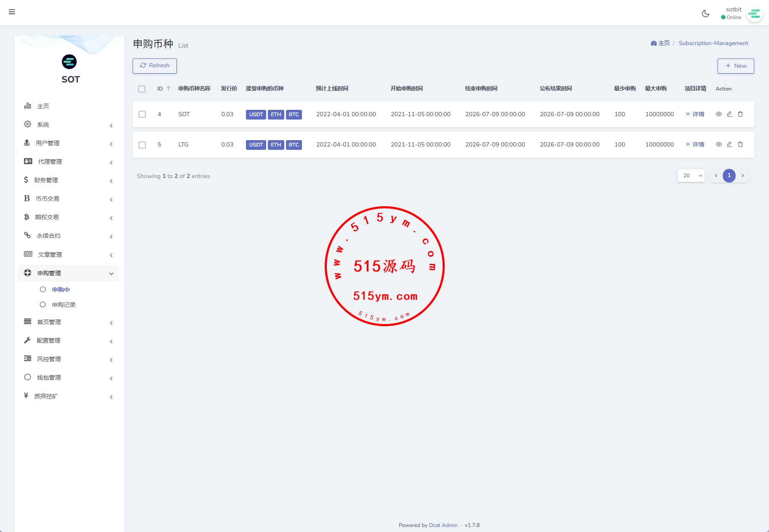Go to 主页 in the sidebar
The image size is (769, 532).
point(43,106)
